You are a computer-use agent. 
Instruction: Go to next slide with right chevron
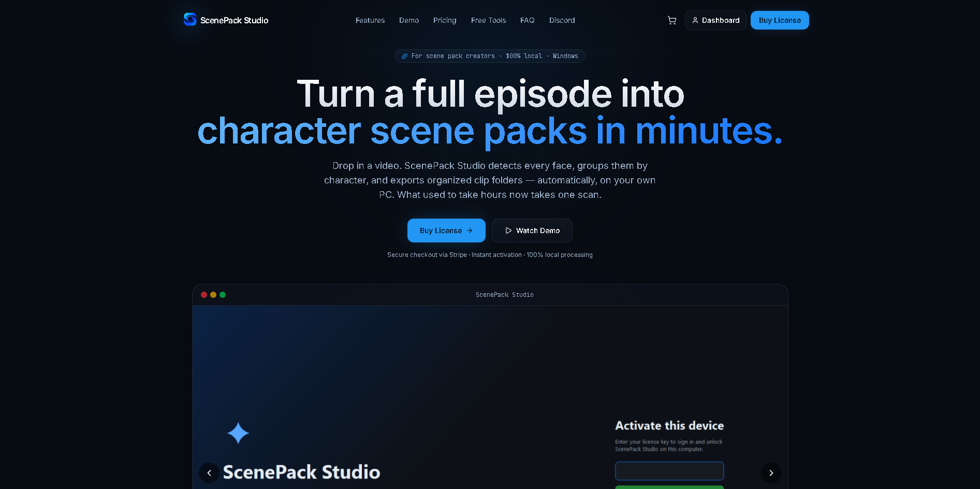point(771,473)
